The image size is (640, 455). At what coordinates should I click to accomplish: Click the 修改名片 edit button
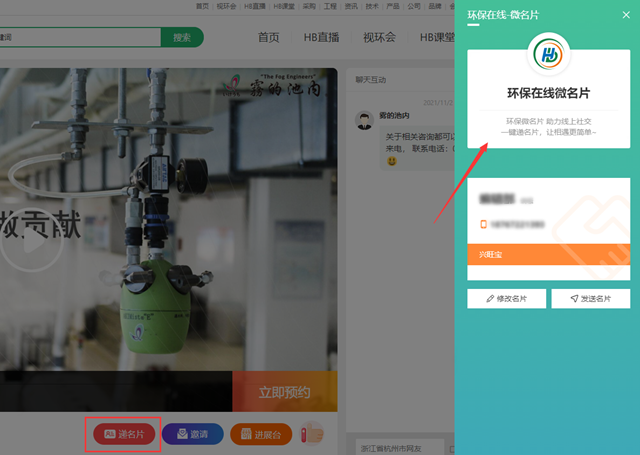point(507,299)
